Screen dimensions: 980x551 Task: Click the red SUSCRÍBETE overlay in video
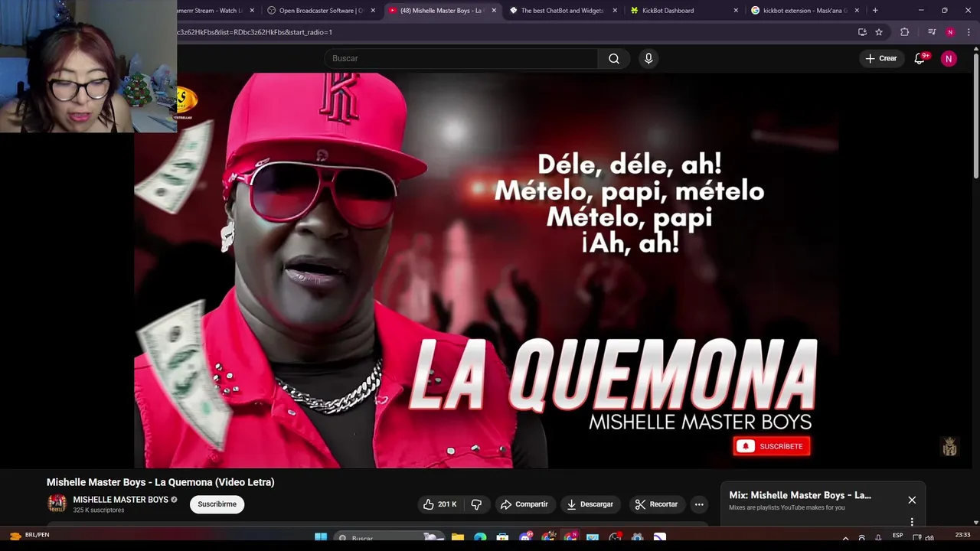772,446
